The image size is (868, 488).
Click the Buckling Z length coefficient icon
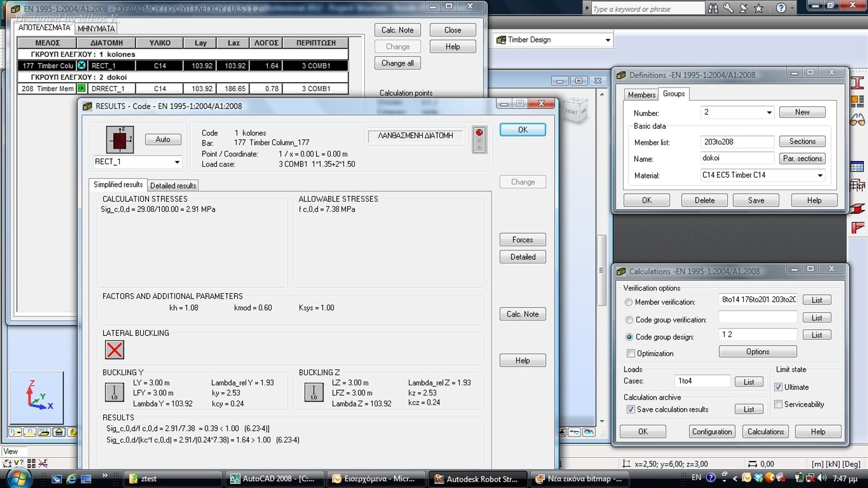click(314, 392)
